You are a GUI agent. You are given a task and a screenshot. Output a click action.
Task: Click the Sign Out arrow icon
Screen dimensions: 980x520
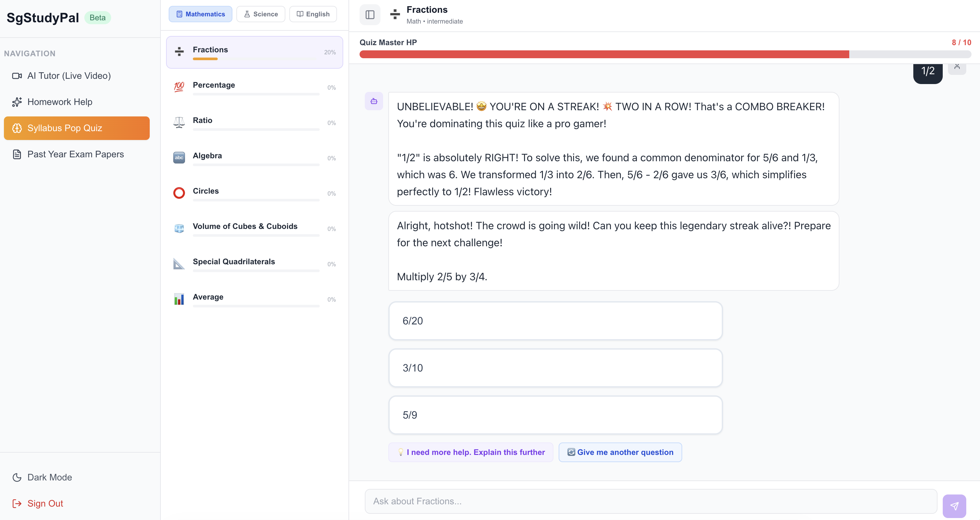click(x=17, y=503)
